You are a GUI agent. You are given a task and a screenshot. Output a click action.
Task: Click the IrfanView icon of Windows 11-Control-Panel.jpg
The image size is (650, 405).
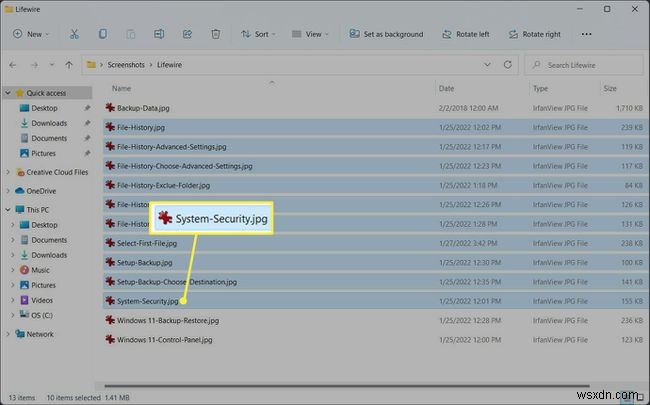click(110, 340)
